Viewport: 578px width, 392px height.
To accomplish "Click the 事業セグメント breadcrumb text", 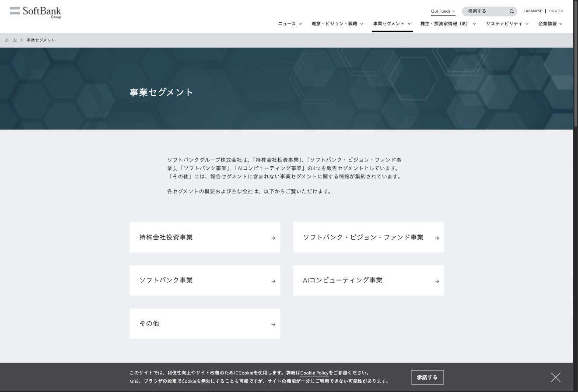I will click(x=41, y=40).
